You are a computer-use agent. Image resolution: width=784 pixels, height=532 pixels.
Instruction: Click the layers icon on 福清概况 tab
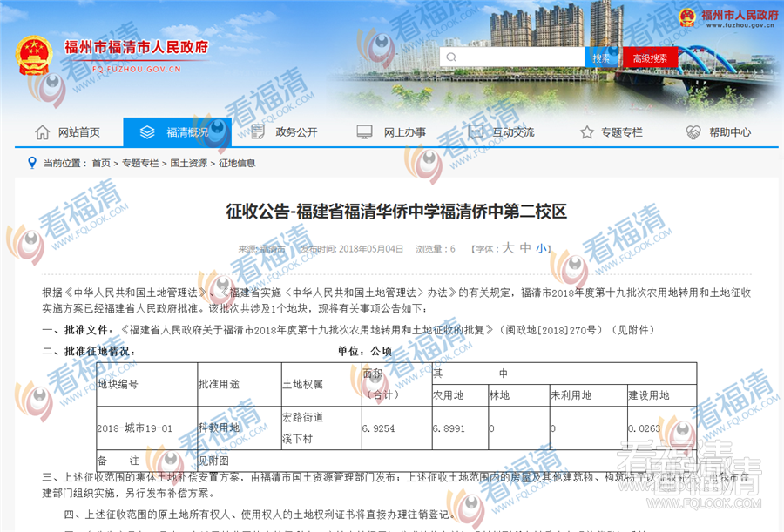click(147, 132)
